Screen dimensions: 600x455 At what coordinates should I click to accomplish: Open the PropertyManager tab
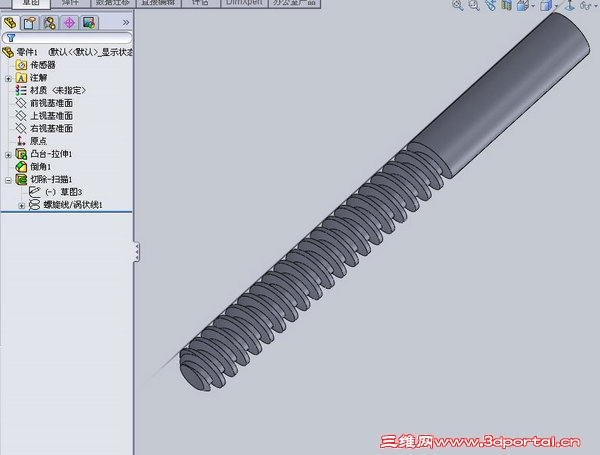[29, 23]
